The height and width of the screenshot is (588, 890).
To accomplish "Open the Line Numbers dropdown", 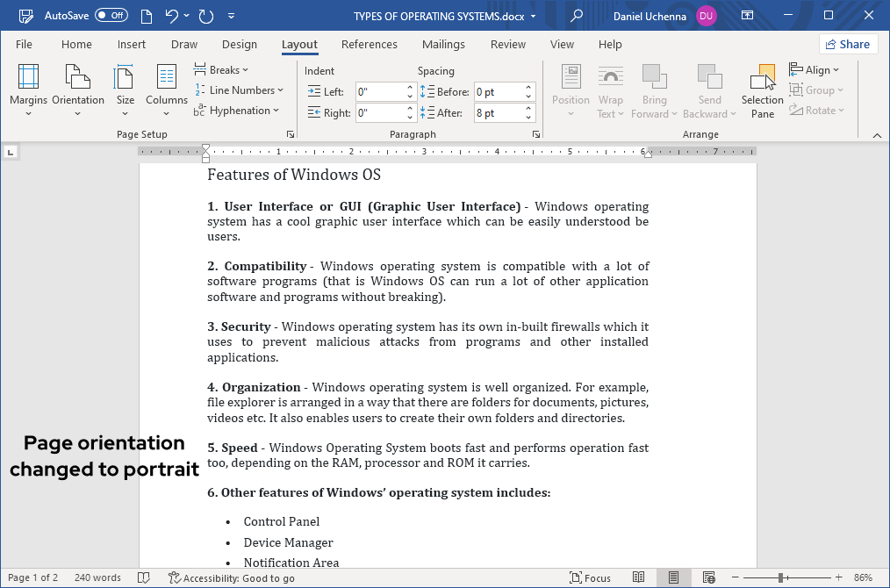I will pos(240,90).
